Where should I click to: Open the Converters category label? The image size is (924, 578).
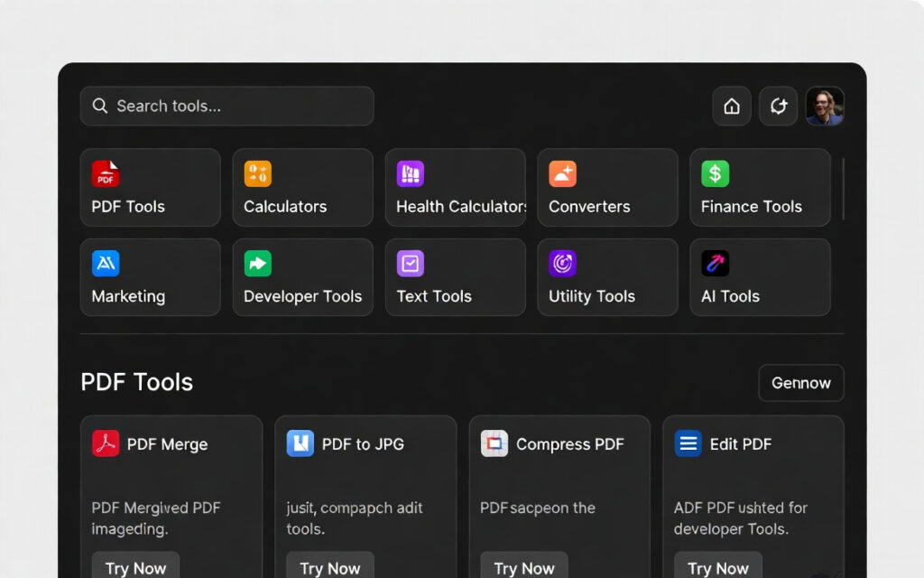(589, 207)
